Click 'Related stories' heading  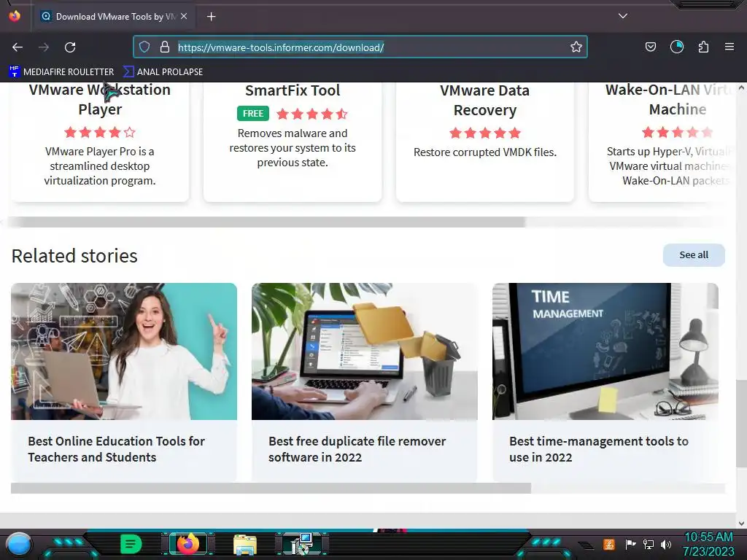point(74,256)
